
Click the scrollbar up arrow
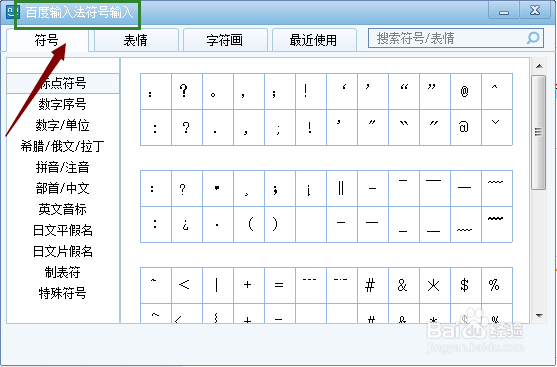coord(539,66)
